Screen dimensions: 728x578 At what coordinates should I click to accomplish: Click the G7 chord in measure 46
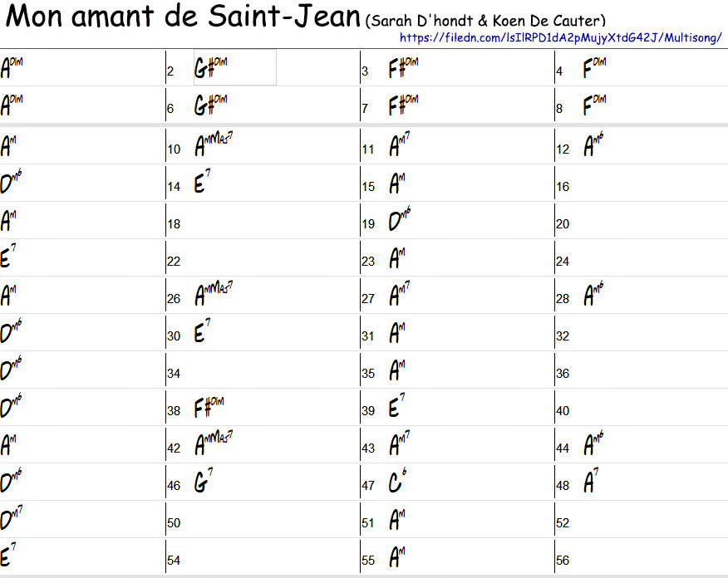[x=204, y=482]
